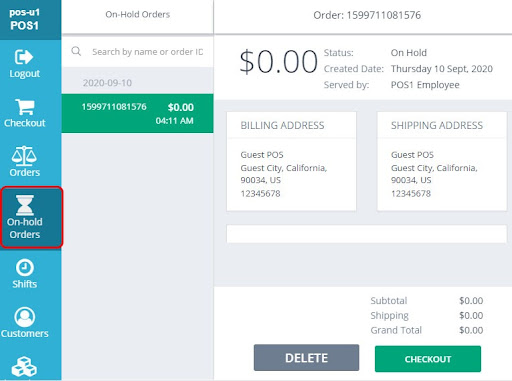Viewport: 512px width, 381px height.
Task: Open Orders scales icon
Action: click(24, 156)
